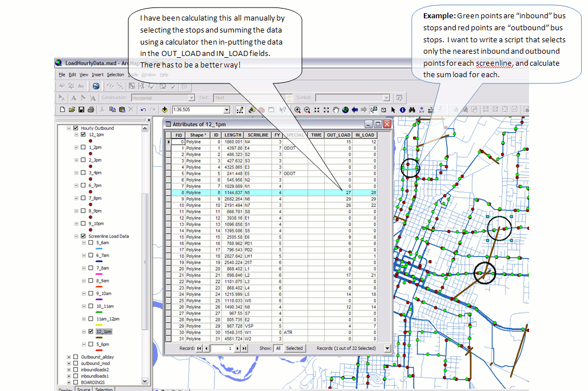Open a new map document icon
This screenshot has height=391, width=588.
pyautogui.click(x=62, y=109)
